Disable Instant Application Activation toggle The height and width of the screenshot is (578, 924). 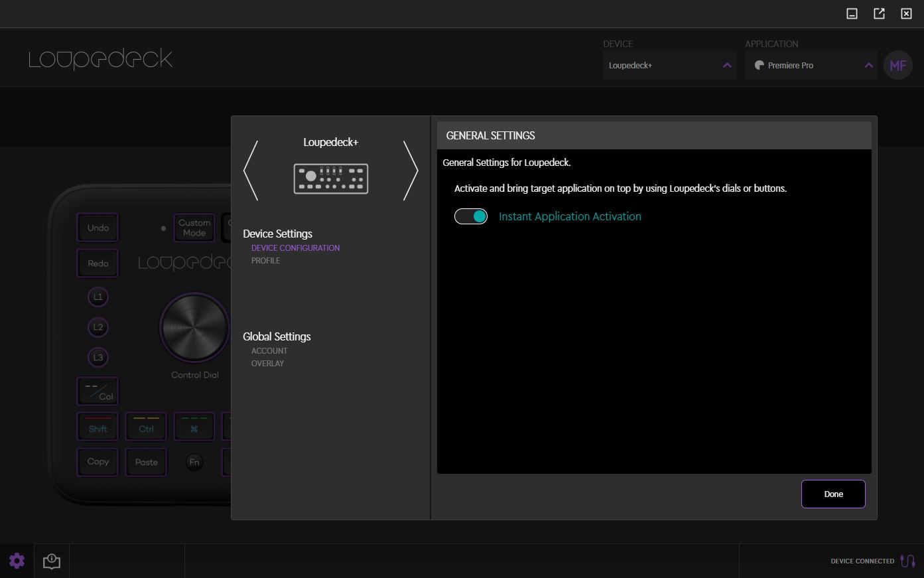pyautogui.click(x=471, y=216)
